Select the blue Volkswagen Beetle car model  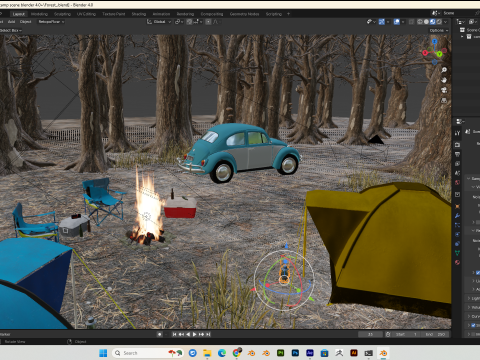pyautogui.click(x=239, y=153)
